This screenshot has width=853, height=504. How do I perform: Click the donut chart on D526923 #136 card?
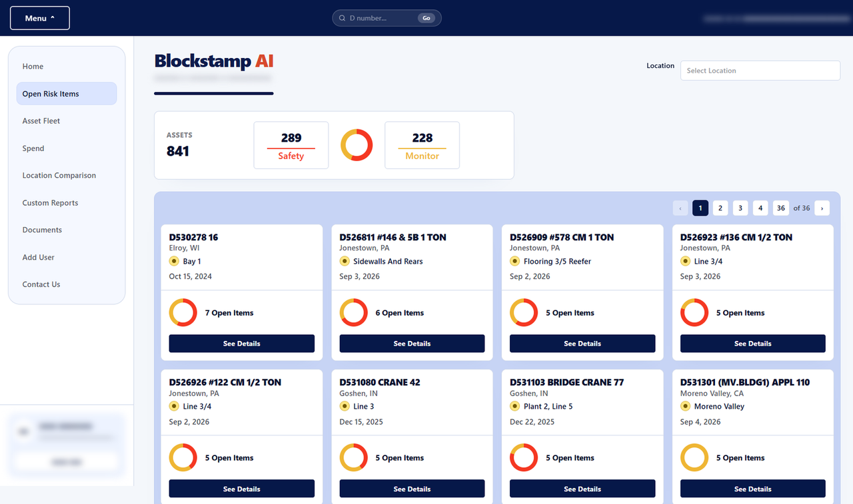694,313
